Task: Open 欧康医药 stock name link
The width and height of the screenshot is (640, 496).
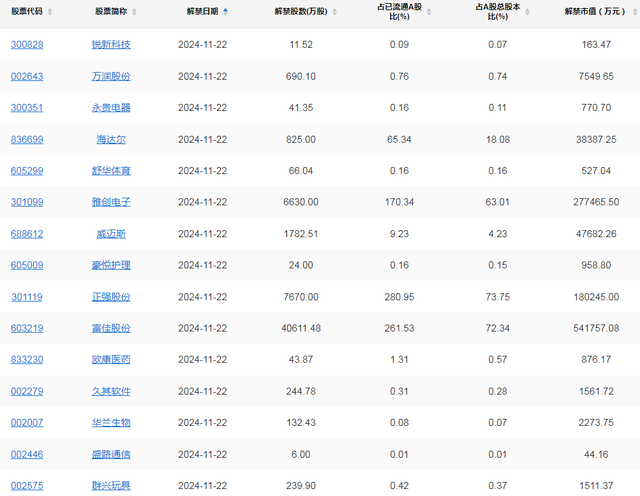Action: 111,360
